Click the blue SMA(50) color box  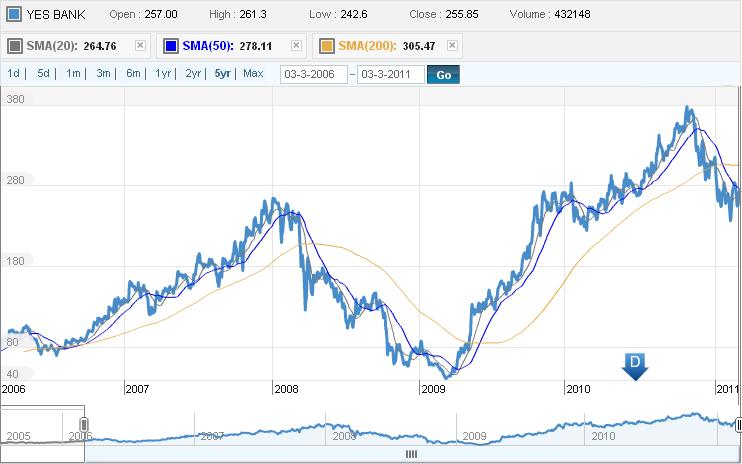(x=169, y=46)
